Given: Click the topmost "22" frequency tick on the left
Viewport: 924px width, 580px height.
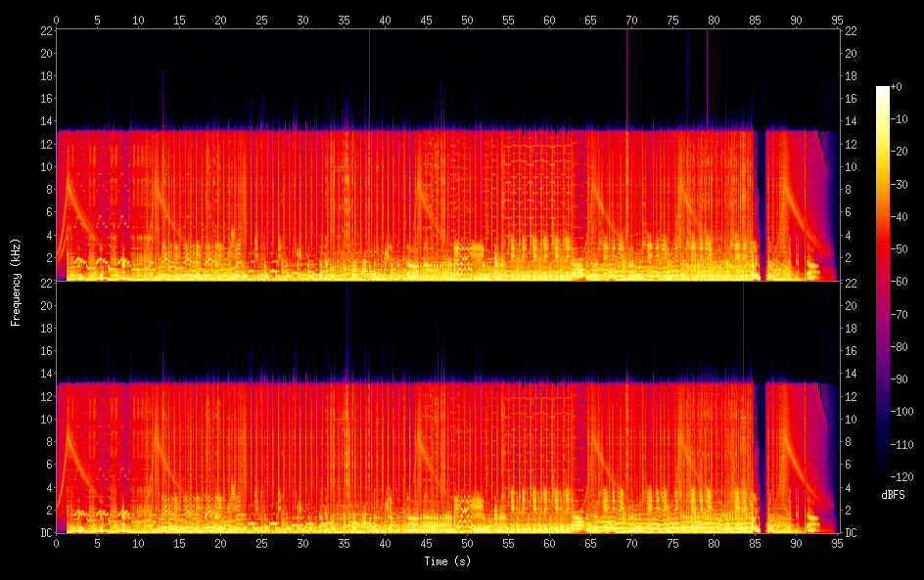Looking at the screenshot, I should click(44, 30).
